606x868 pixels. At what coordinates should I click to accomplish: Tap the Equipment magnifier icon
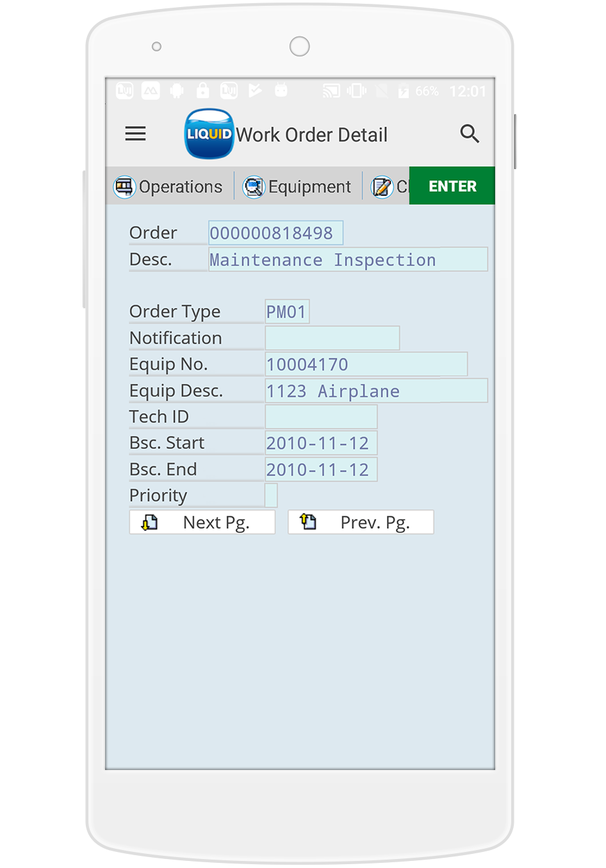(254, 187)
